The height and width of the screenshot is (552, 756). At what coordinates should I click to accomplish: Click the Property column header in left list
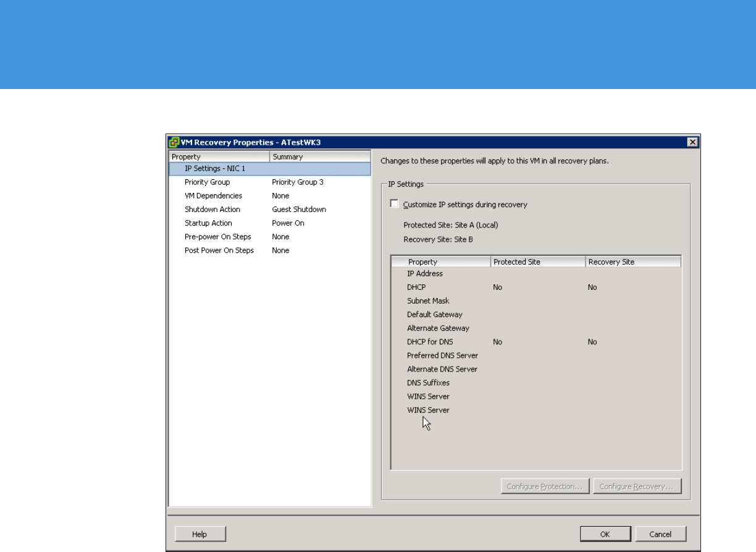pyautogui.click(x=219, y=157)
